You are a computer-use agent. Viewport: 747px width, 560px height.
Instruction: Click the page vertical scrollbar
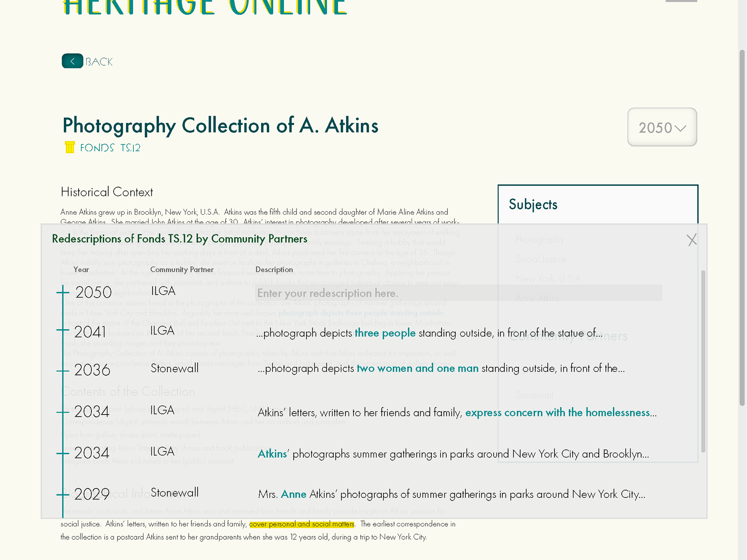[742, 227]
